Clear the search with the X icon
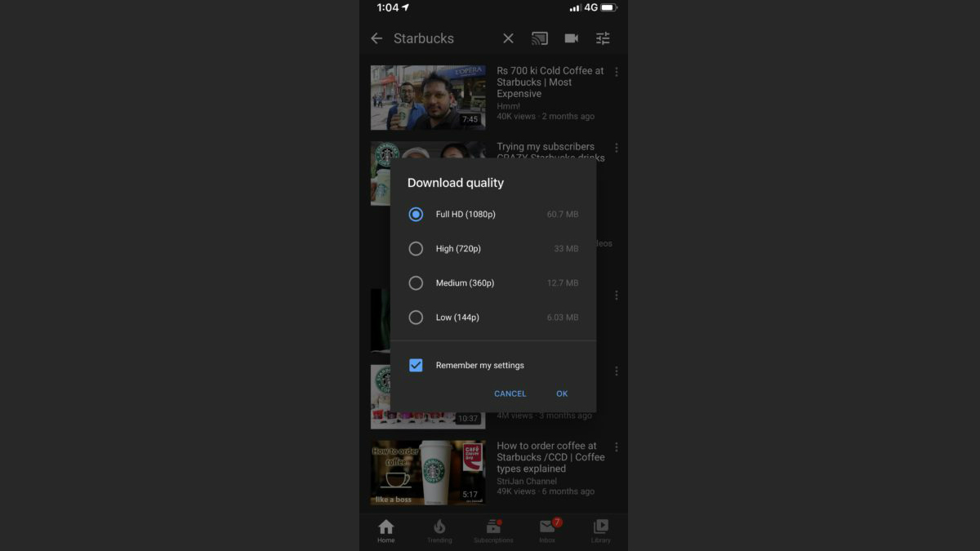980x551 pixels. coord(507,38)
